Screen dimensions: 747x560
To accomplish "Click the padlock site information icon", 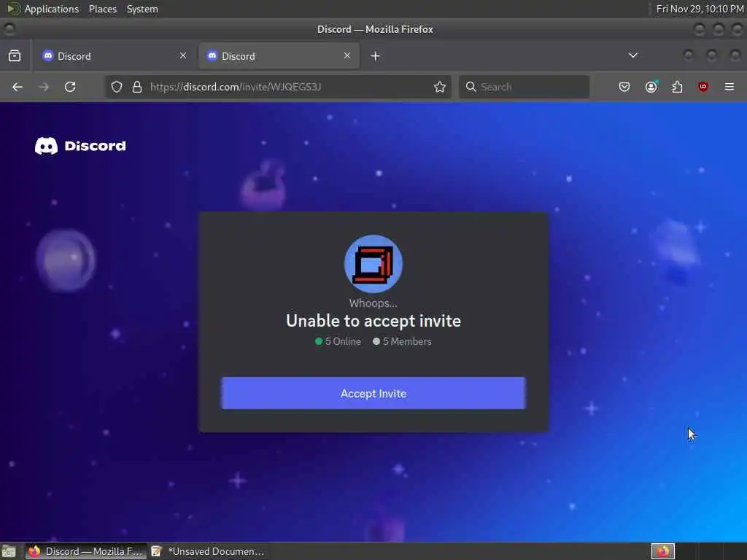I will coord(137,87).
